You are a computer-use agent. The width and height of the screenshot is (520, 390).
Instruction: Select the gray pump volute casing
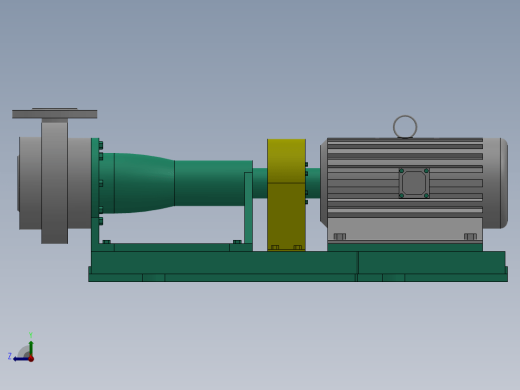54,183
